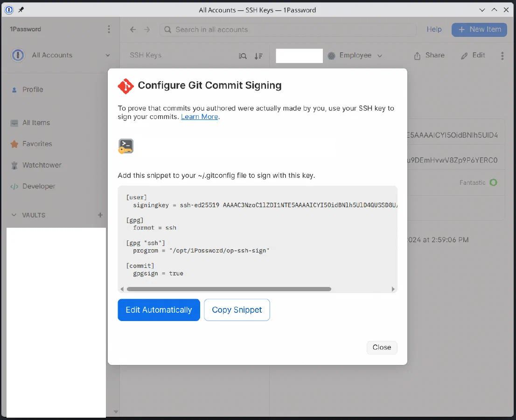Image resolution: width=516 pixels, height=420 pixels.
Task: Click the snippet horizontal scrollbar thumb
Action: (229, 289)
